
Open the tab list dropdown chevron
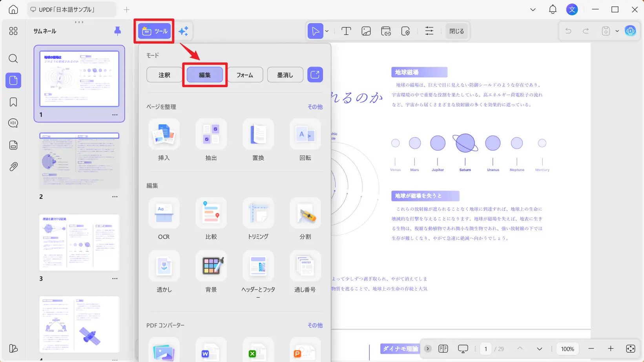[533, 9]
